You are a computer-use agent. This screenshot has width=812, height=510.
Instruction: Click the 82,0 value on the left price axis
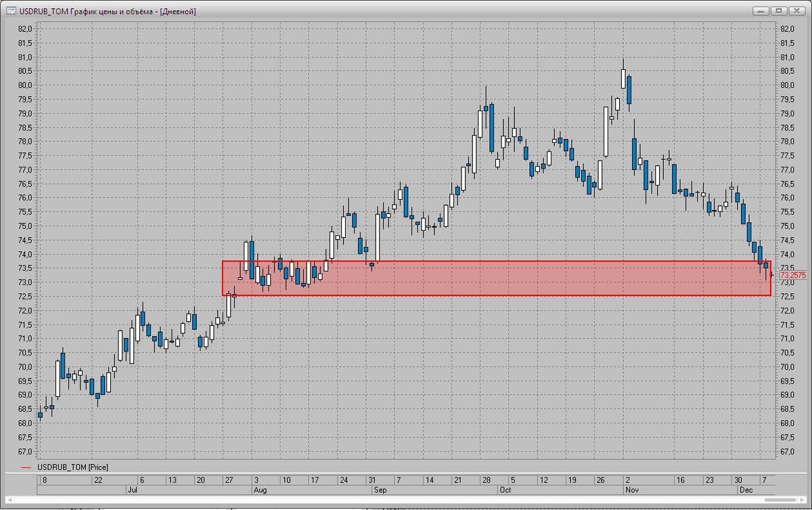[25, 29]
